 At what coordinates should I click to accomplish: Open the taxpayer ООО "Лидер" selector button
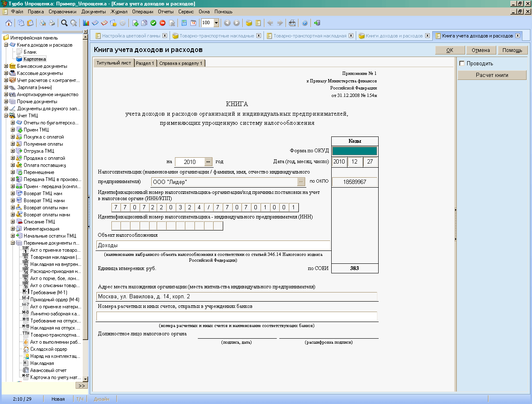coord(301,182)
